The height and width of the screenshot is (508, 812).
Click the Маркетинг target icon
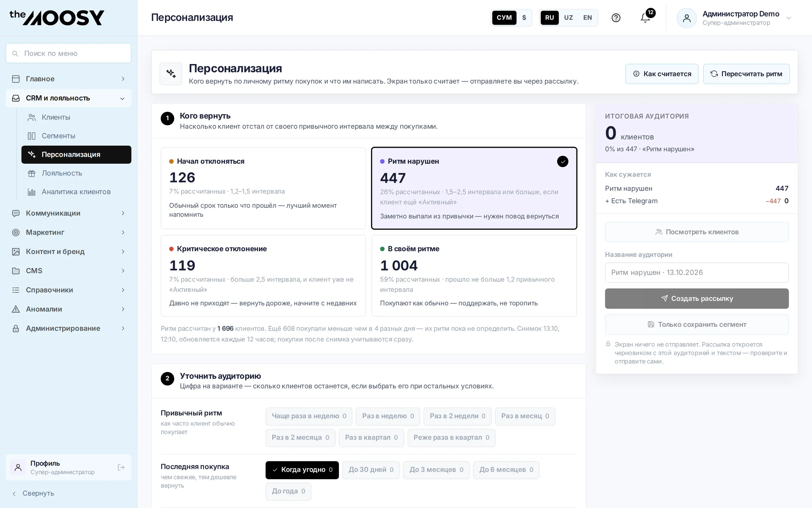(16, 232)
